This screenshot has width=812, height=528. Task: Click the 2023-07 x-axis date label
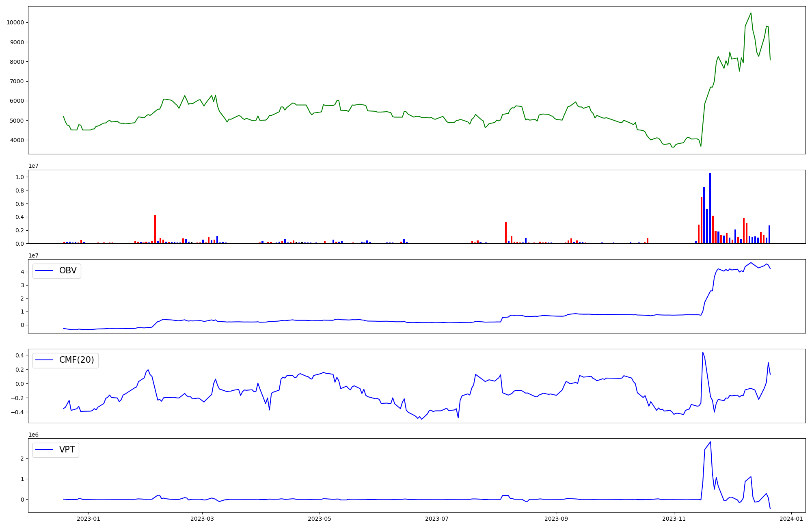tap(437, 519)
